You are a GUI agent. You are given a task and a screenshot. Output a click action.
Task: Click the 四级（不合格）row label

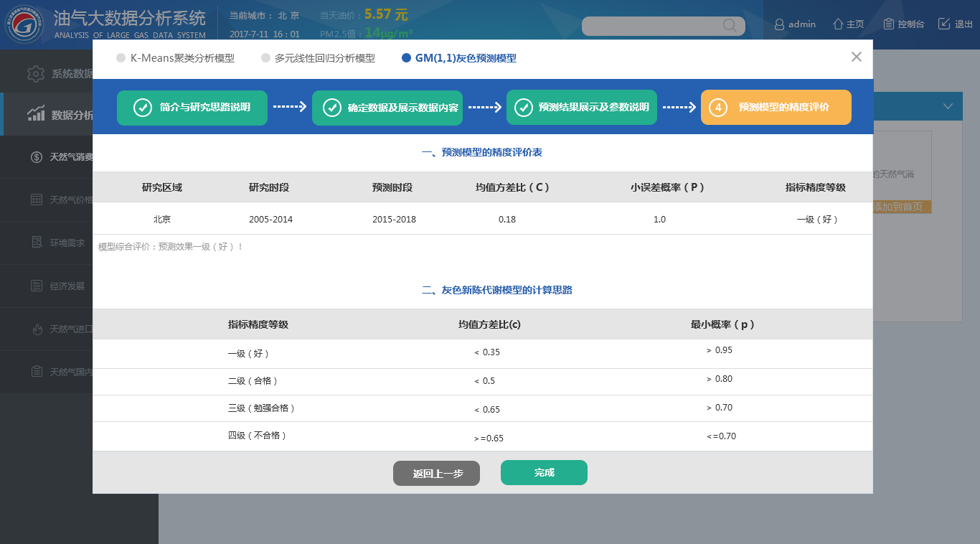[x=257, y=436]
